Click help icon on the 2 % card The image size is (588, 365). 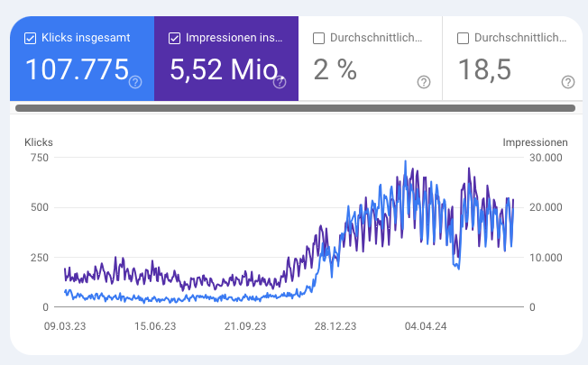pos(424,82)
